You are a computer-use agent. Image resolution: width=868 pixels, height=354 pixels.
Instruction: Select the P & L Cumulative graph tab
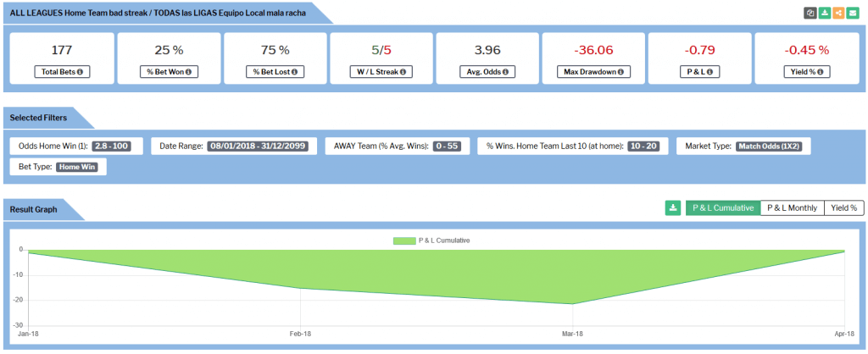[x=722, y=207]
